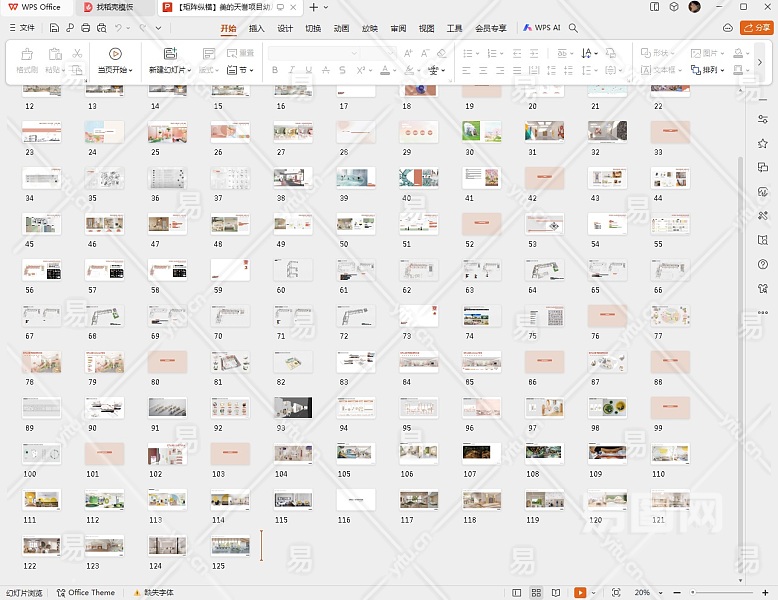Expand the 文件 file menu

[x=21, y=28]
